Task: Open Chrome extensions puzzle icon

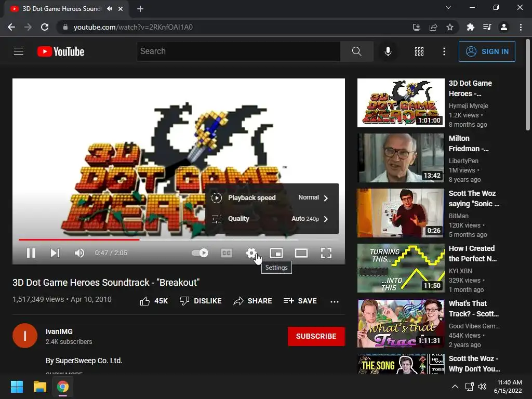Action: pos(470,27)
